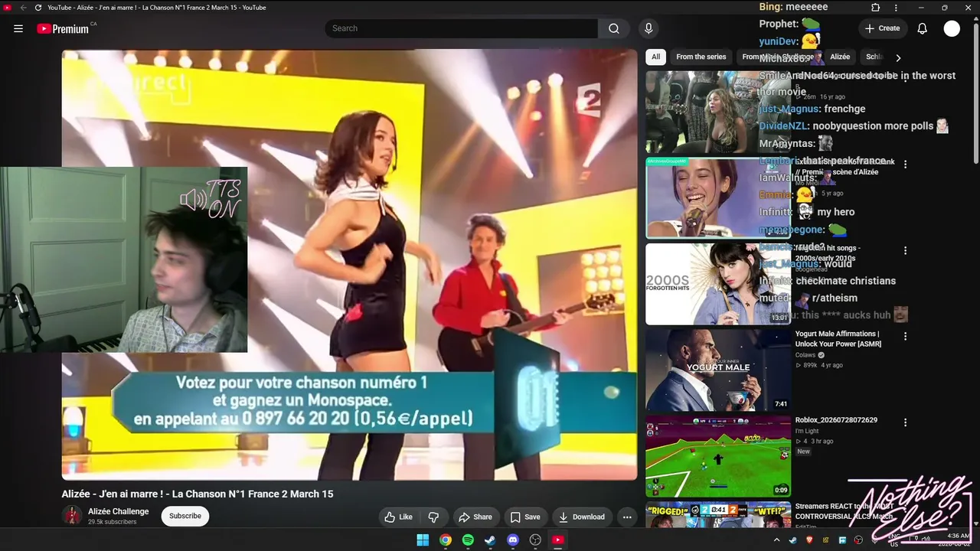
Task: Subscribe to Alizée Challenge
Action: coord(185,516)
